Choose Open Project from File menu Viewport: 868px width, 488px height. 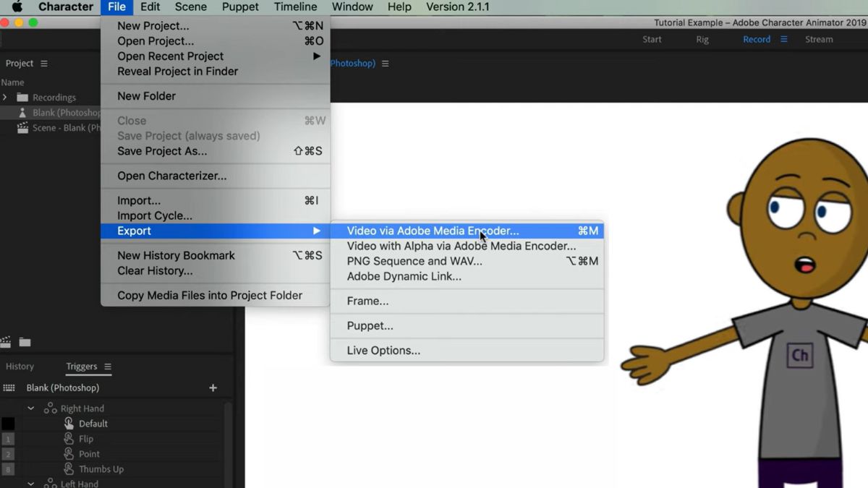[216, 41]
